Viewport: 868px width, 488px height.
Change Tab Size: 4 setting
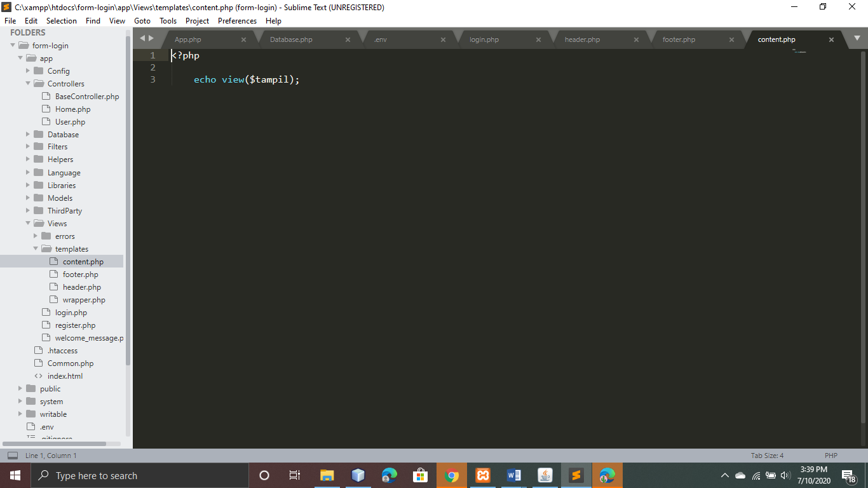click(767, 456)
